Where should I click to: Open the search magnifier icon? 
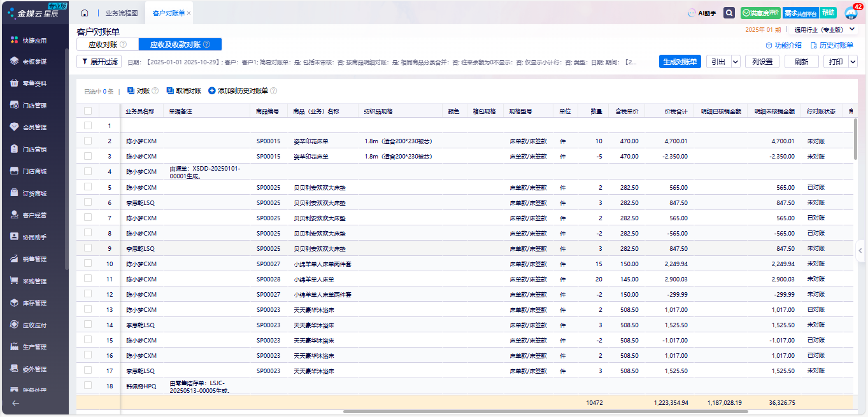[729, 13]
